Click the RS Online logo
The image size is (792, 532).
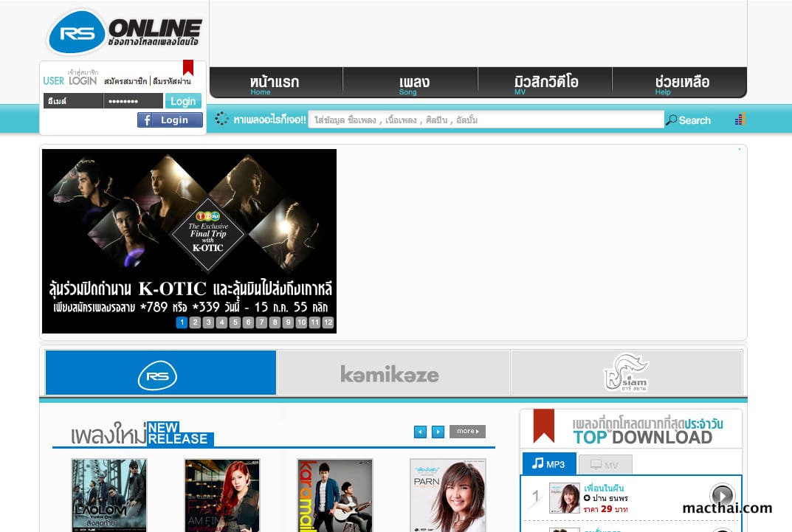125,32
